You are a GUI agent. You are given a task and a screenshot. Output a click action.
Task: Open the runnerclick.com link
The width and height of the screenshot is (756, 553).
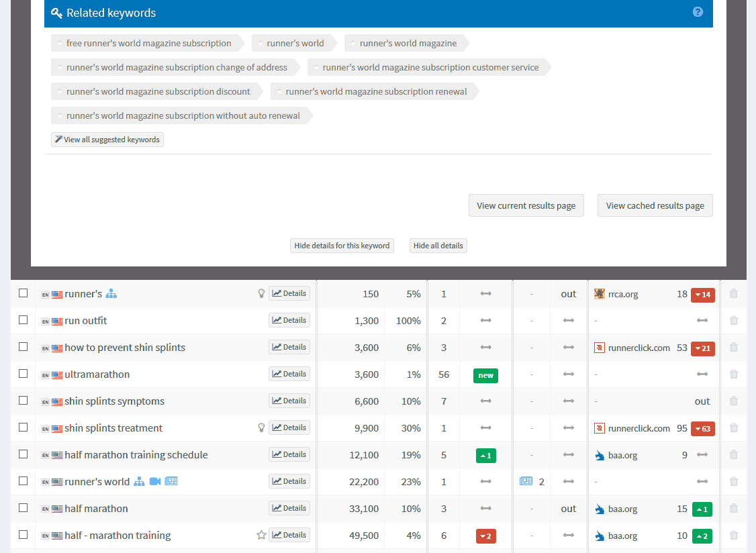click(x=641, y=348)
